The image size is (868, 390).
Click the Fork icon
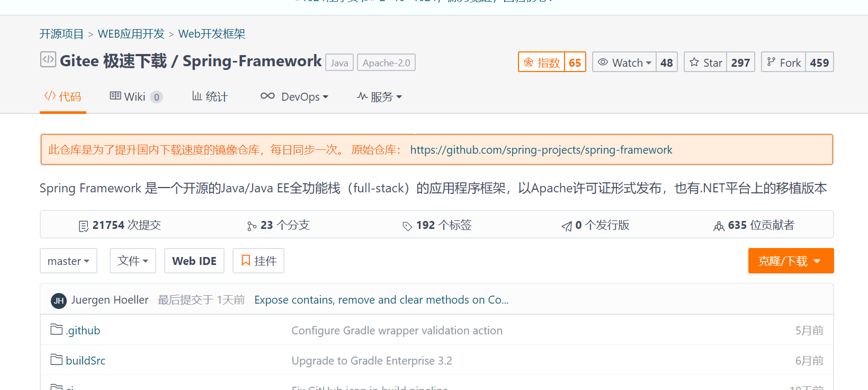(x=771, y=62)
